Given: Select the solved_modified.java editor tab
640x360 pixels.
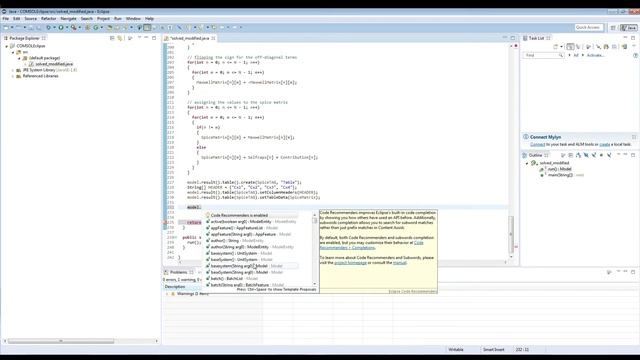Looking at the screenshot, I should (189, 38).
